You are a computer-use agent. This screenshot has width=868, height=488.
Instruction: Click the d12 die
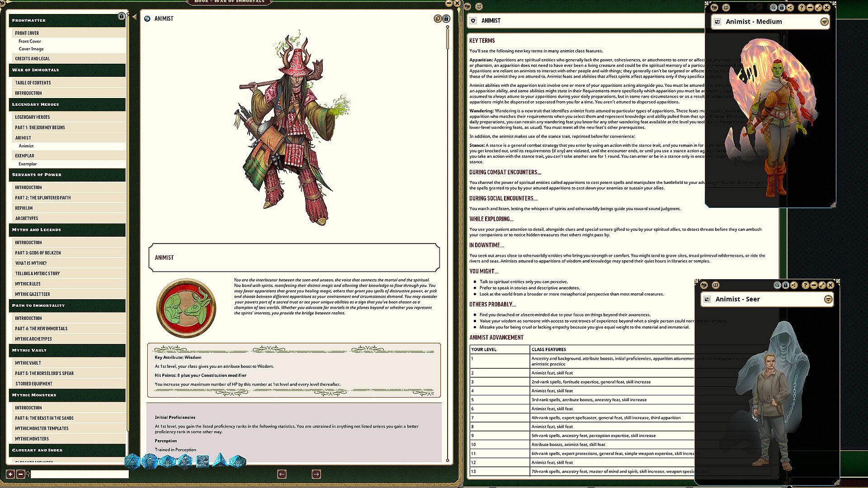pos(150,462)
